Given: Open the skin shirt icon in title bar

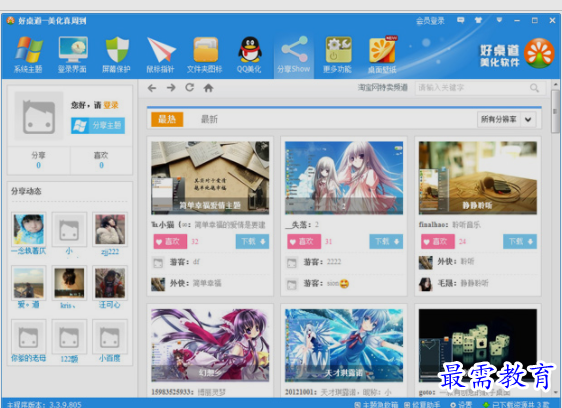Looking at the screenshot, I should coord(478,20).
